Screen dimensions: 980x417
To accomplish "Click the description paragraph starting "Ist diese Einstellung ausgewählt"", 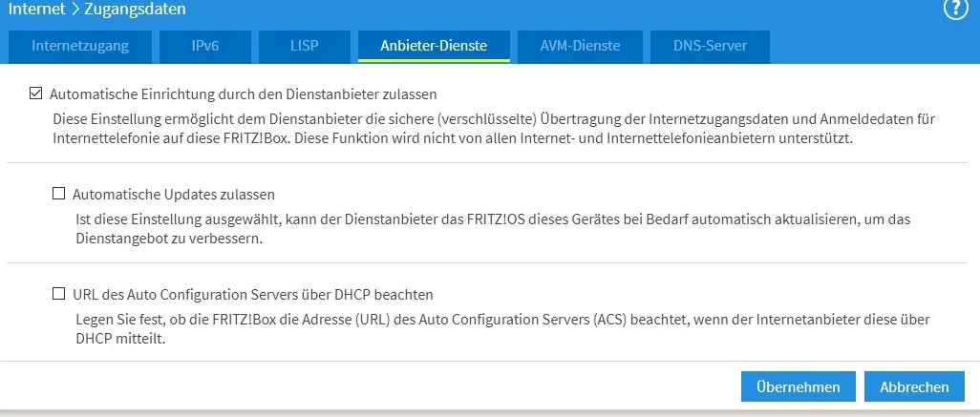I will (x=492, y=229).
